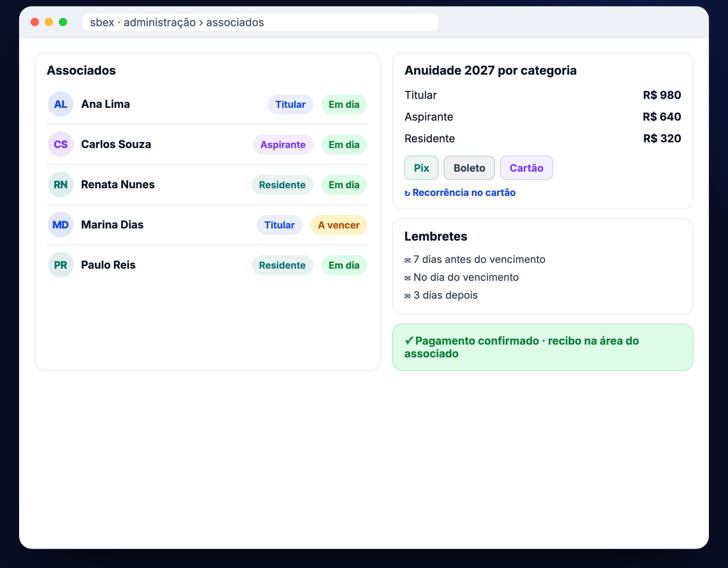Click the Anuidade 2027 por categoria heading

point(490,70)
